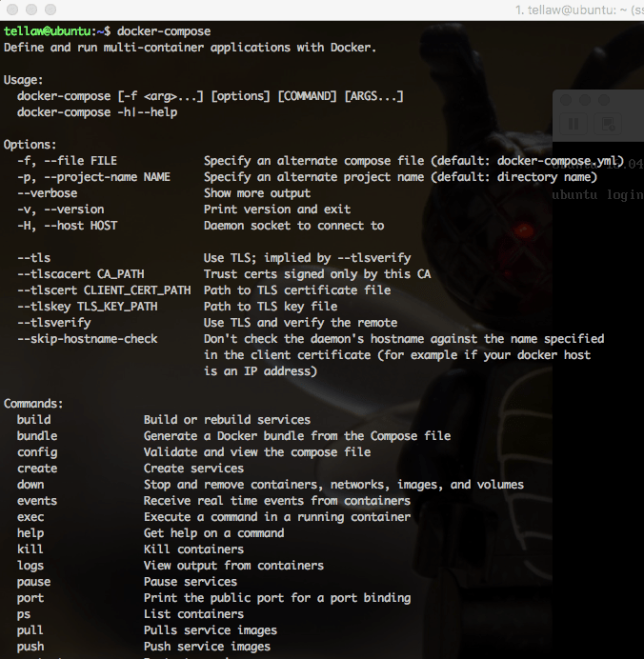
Task: Click 'Pulls service images' description
Action: pyautogui.click(x=211, y=630)
